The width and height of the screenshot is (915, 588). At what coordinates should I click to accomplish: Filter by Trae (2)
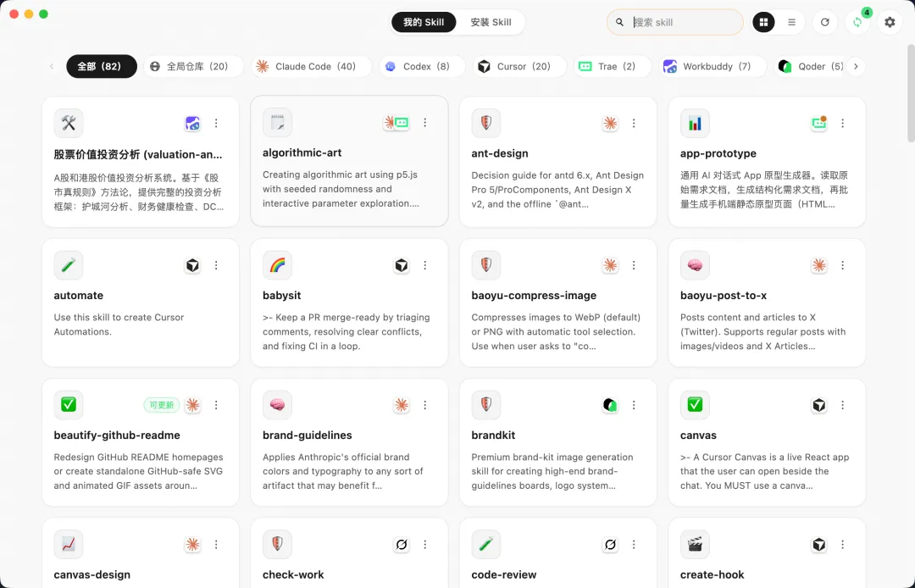coord(613,66)
